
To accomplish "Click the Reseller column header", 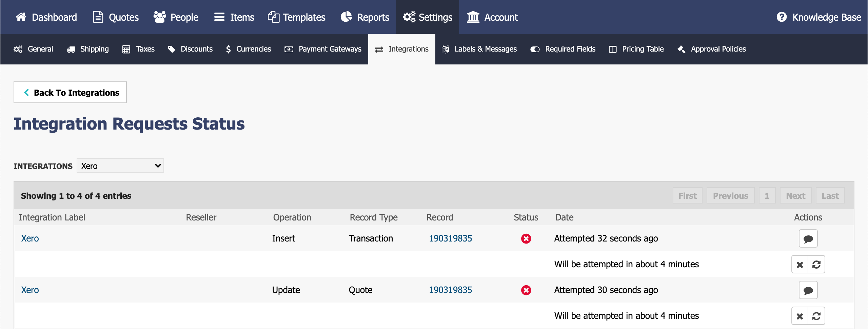I will [x=201, y=217].
